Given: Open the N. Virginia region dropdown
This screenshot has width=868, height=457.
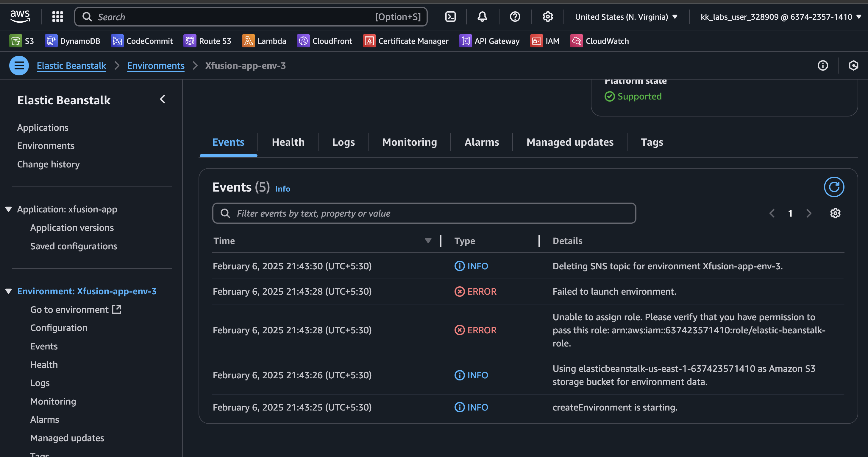Looking at the screenshot, I should click(626, 17).
